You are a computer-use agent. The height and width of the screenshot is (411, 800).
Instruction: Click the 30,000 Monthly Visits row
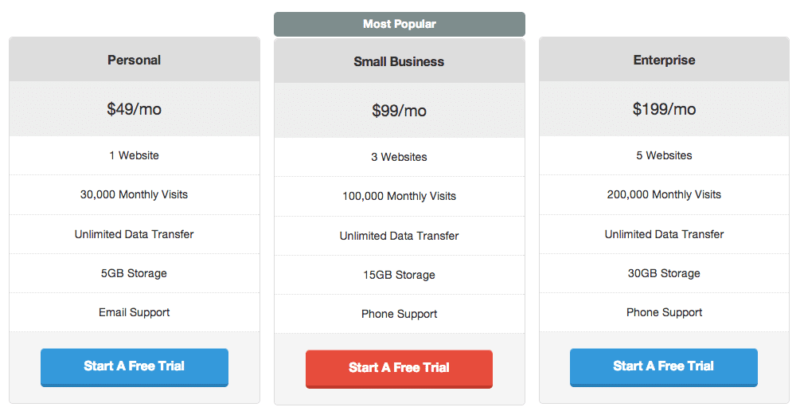(134, 195)
